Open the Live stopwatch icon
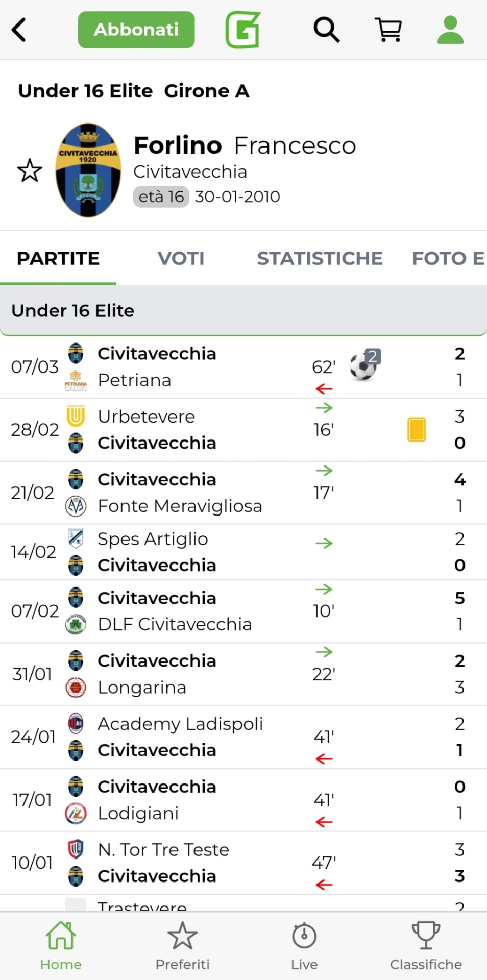The image size is (487, 980). point(304,945)
